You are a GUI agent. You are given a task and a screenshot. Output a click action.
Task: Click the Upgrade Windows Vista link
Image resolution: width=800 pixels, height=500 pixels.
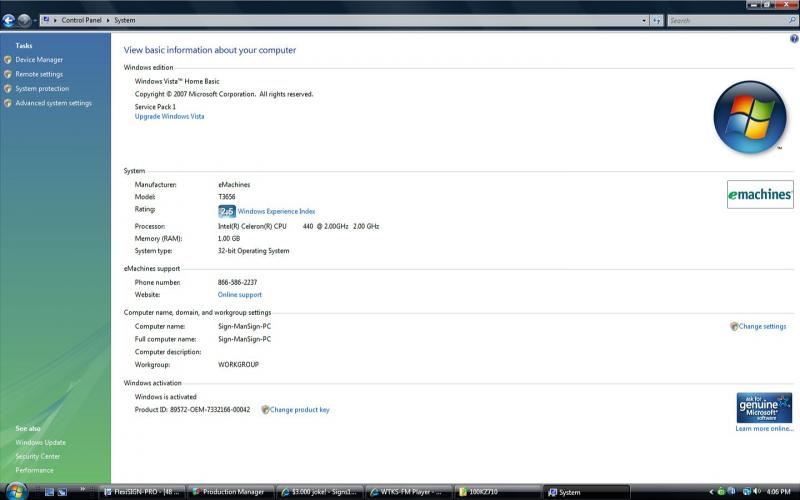169,116
